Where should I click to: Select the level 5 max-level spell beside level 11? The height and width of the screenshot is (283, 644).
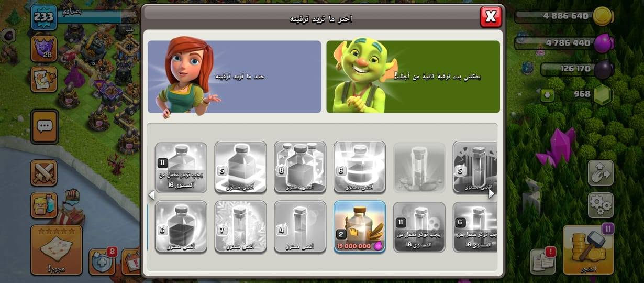click(x=240, y=167)
